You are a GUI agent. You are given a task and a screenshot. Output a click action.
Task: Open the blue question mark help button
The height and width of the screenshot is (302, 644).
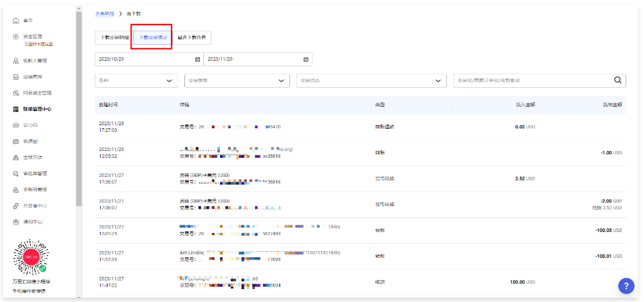pyautogui.click(x=626, y=285)
